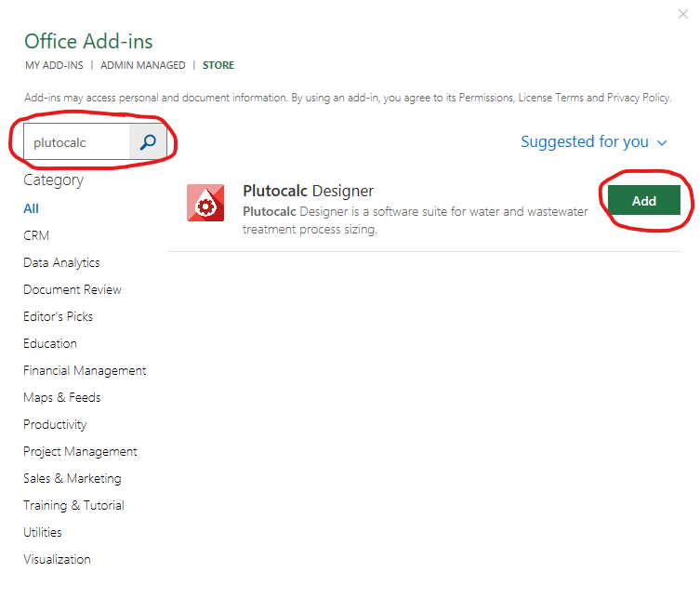This screenshot has width=700, height=599.
Task: Open the Sales & Marketing category
Action: [x=73, y=478]
